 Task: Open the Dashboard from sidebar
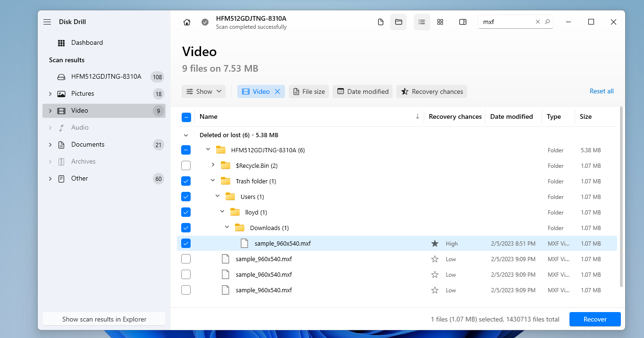87,42
